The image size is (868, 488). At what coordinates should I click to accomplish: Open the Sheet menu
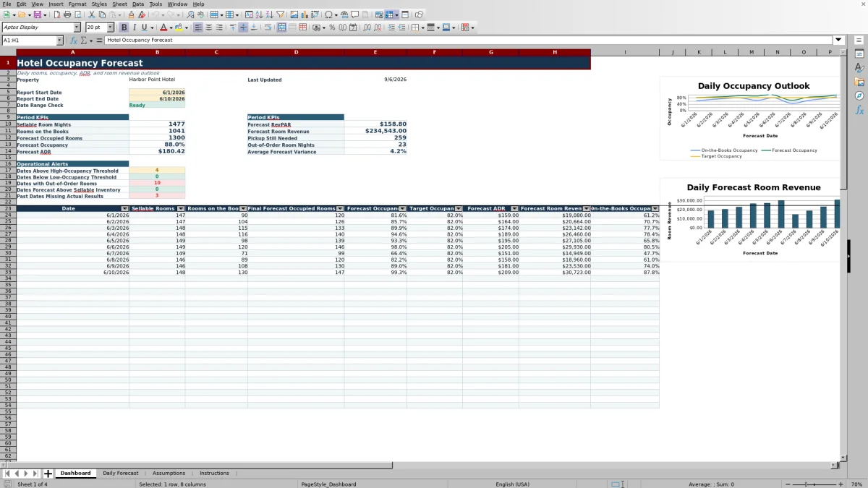119,4
